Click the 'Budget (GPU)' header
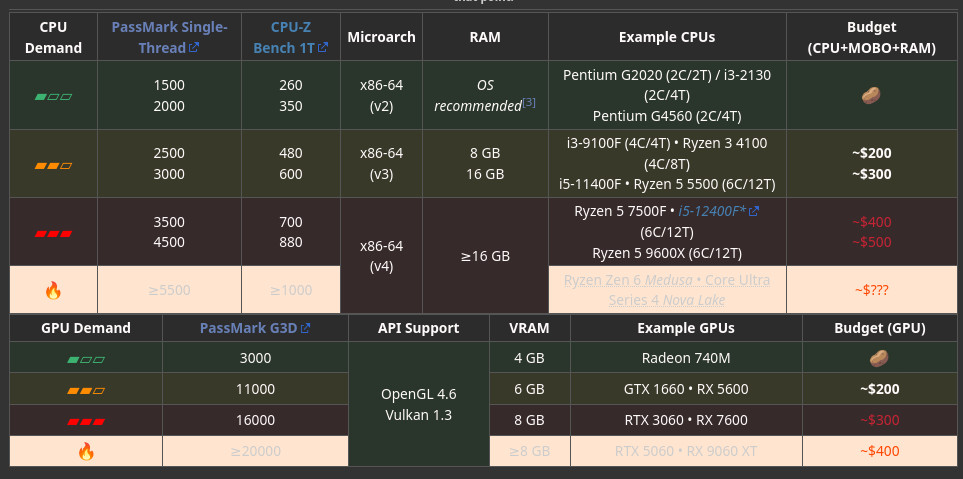This screenshot has height=479, width=963. pyautogui.click(x=879, y=328)
